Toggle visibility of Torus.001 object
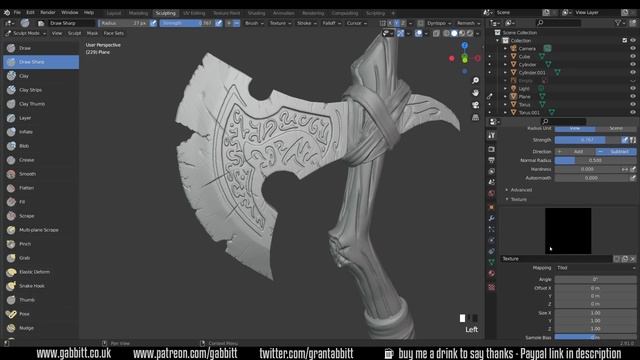Viewport: 640px width, 360px height. tap(633, 113)
